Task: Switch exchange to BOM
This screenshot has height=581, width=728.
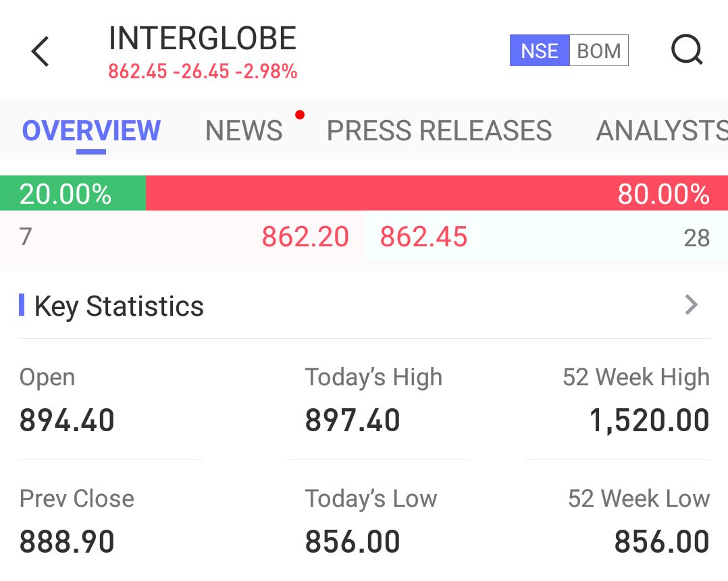Action: pyautogui.click(x=599, y=51)
